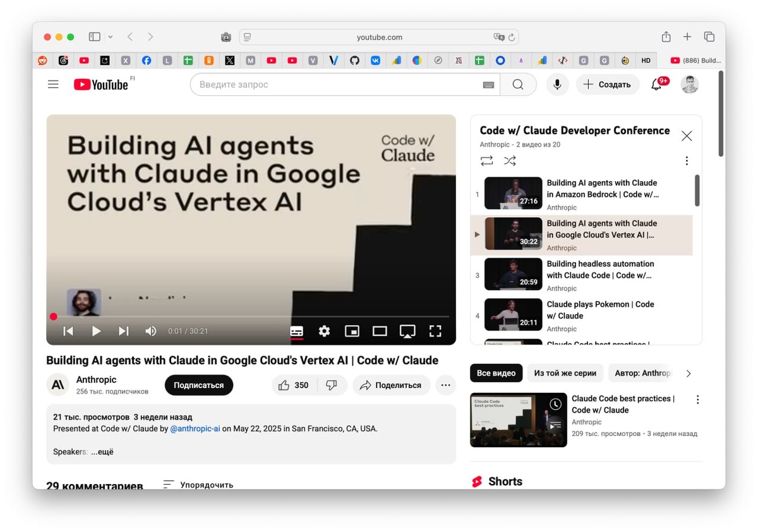Open the Anthropic channel name link
758x532 pixels.
[97, 380]
